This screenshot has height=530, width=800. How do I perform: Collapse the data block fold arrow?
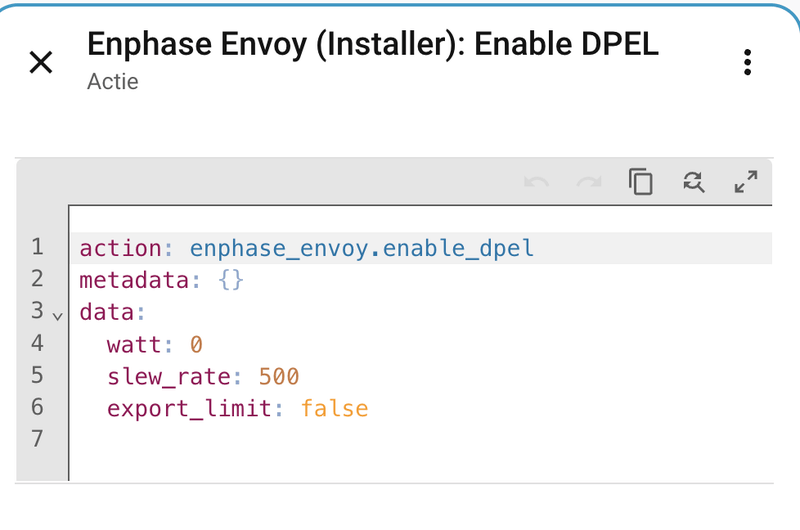point(58,317)
